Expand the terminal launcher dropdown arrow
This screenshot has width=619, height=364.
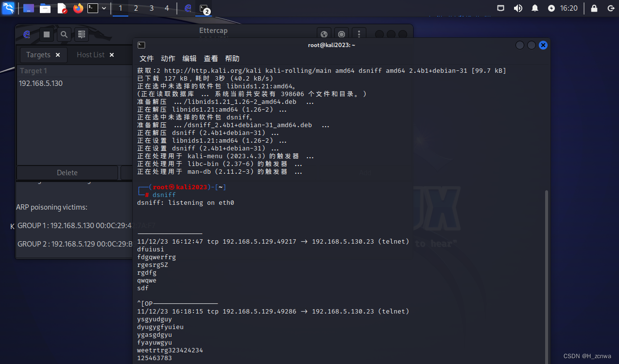pos(103,8)
